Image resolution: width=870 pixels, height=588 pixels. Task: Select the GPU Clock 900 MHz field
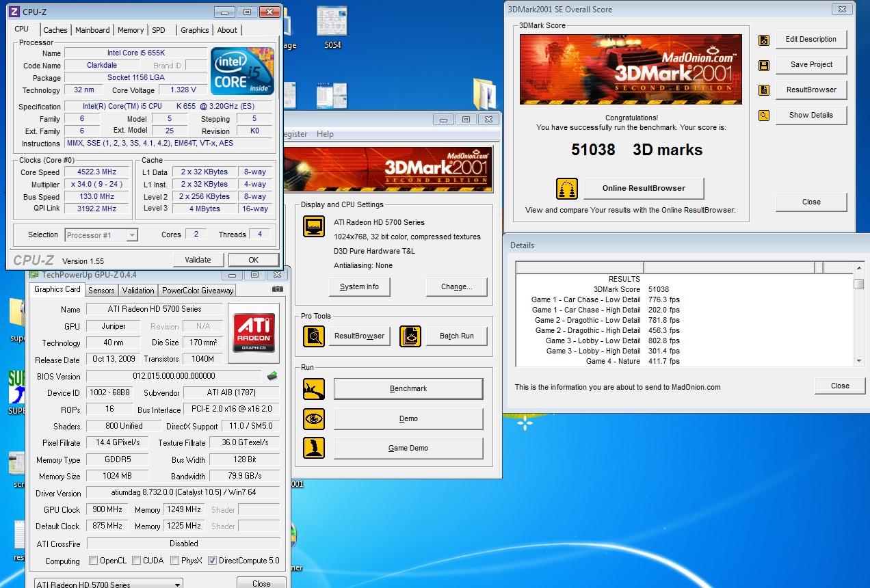pyautogui.click(x=107, y=509)
